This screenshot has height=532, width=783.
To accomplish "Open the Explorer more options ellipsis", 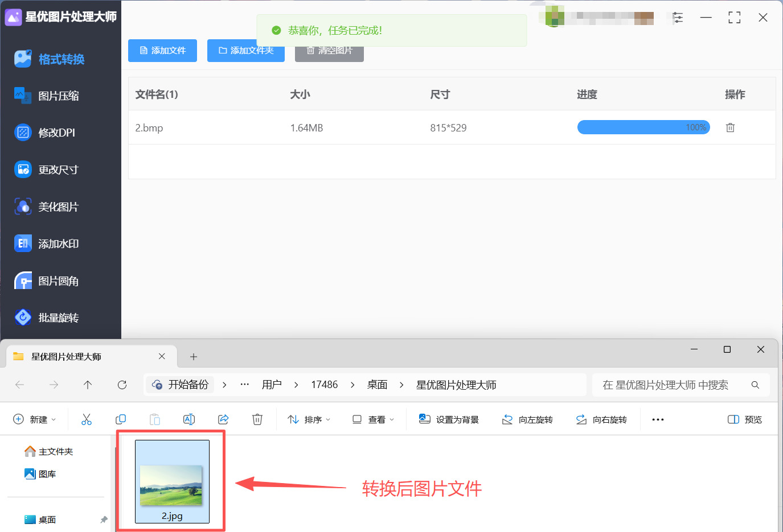I will (x=658, y=419).
